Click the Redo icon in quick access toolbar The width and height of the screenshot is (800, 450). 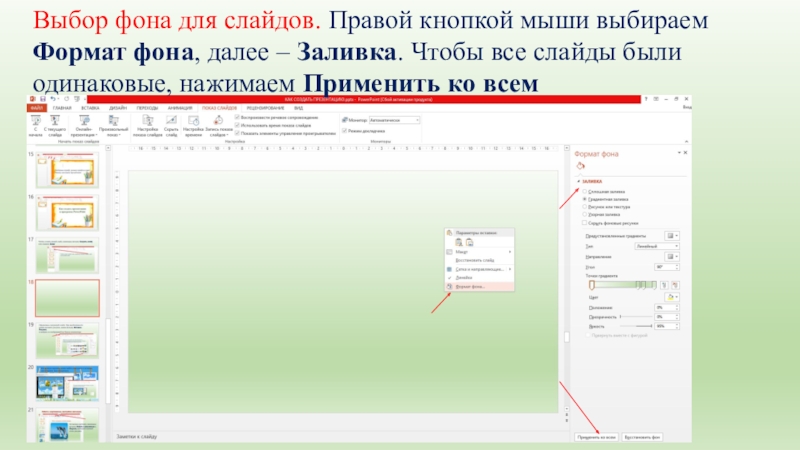click(66, 99)
